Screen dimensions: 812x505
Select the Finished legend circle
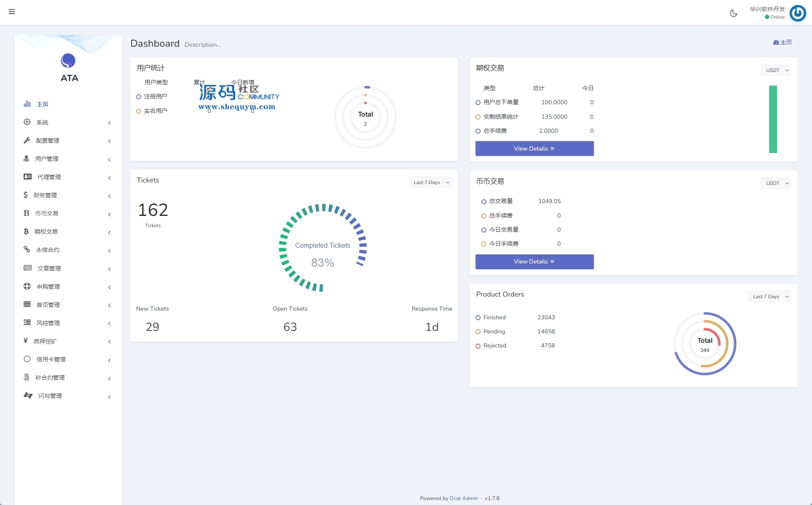pyautogui.click(x=478, y=318)
